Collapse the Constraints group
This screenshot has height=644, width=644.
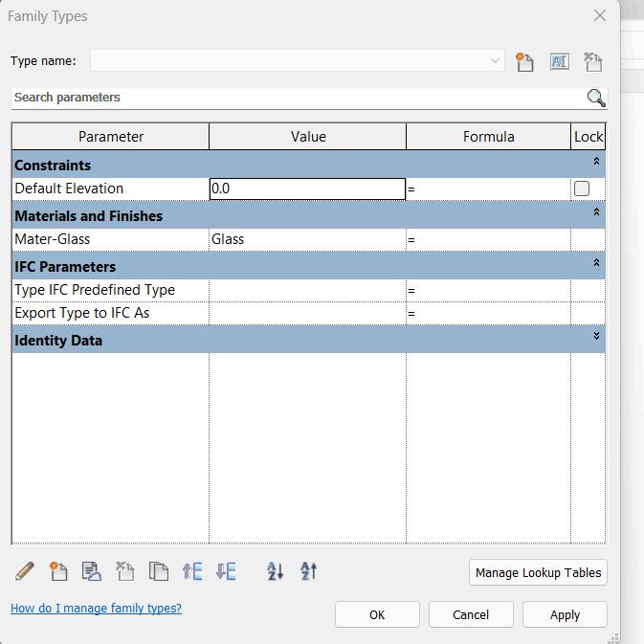pos(596,162)
